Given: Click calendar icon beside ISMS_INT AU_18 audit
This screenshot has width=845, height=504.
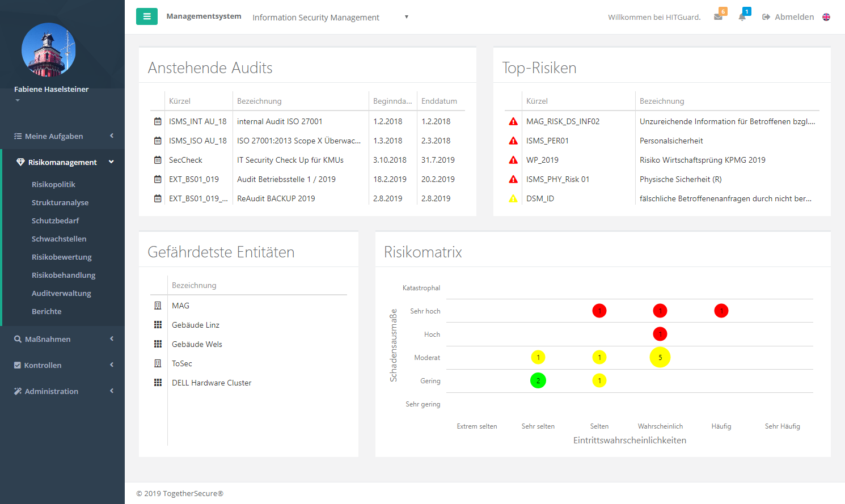Looking at the screenshot, I should click(x=158, y=121).
